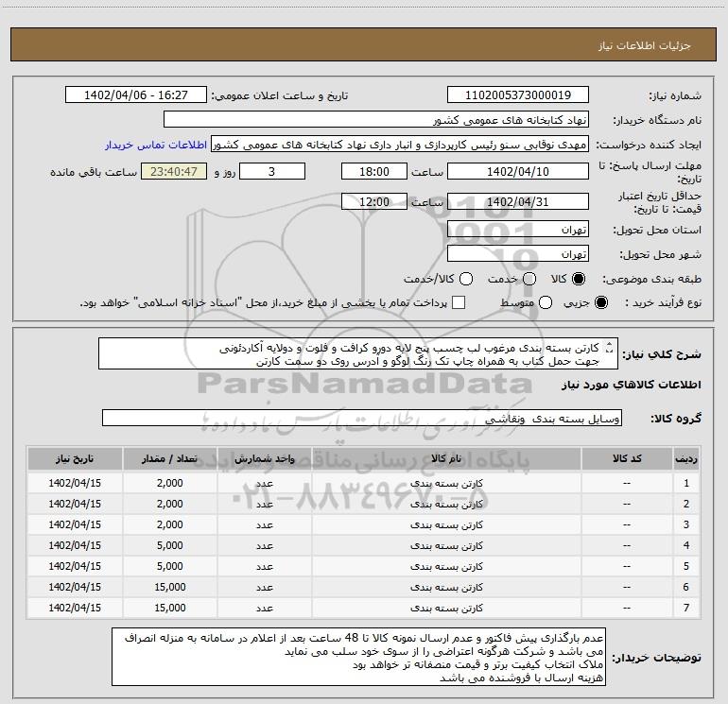Click the goods group field وسایل بسته بندی
The height and width of the screenshot is (704, 728).
pyautogui.click(x=362, y=418)
